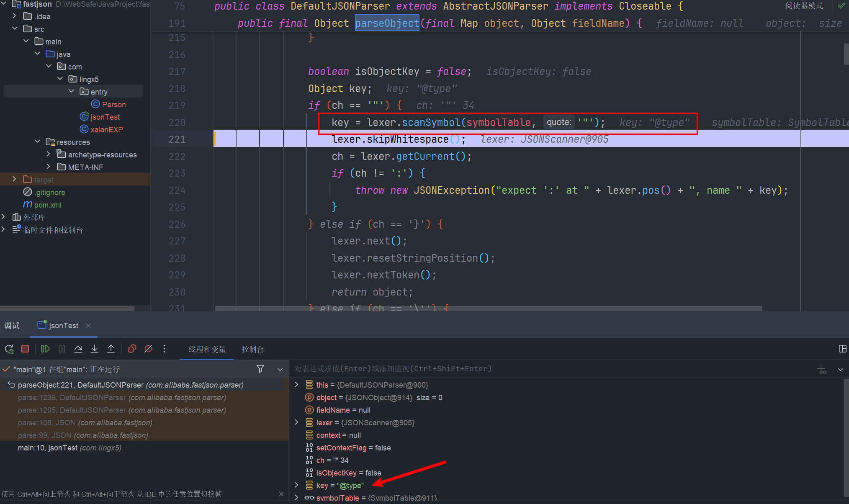Click 阅读器模式 reader mode label

[804, 6]
